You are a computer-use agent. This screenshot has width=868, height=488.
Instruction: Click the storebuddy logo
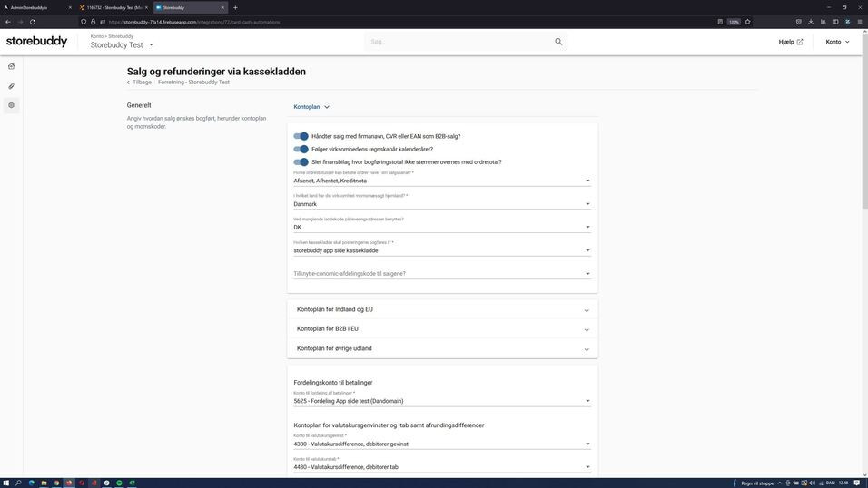coord(37,42)
